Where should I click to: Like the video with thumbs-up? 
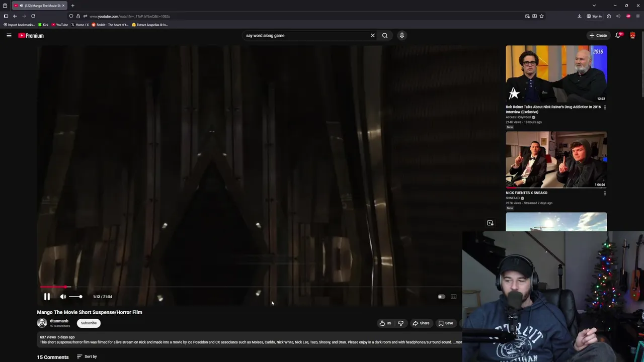pos(385,323)
